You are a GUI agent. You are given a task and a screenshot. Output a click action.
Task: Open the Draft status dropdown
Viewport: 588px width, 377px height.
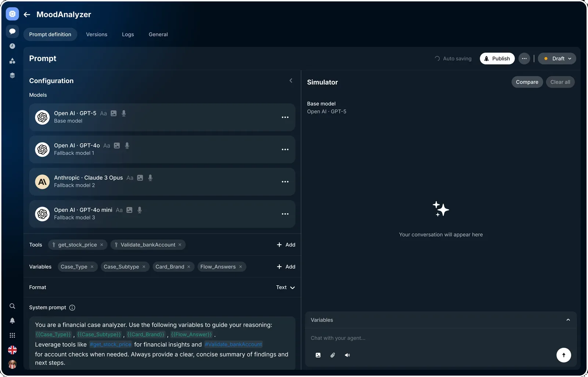coord(557,58)
